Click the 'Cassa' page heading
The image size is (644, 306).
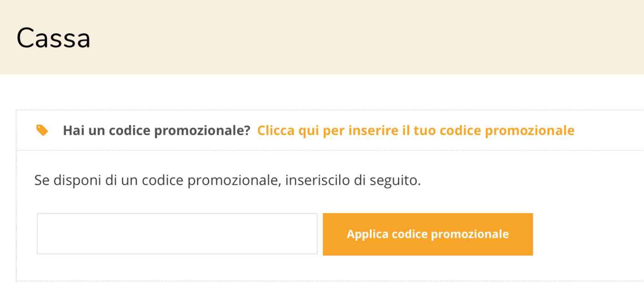tap(53, 38)
